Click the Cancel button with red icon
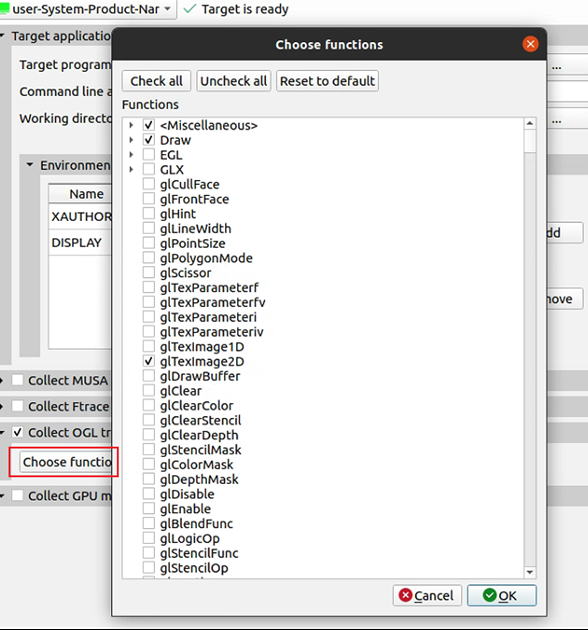Image resolution: width=588 pixels, height=630 pixels. tap(427, 595)
